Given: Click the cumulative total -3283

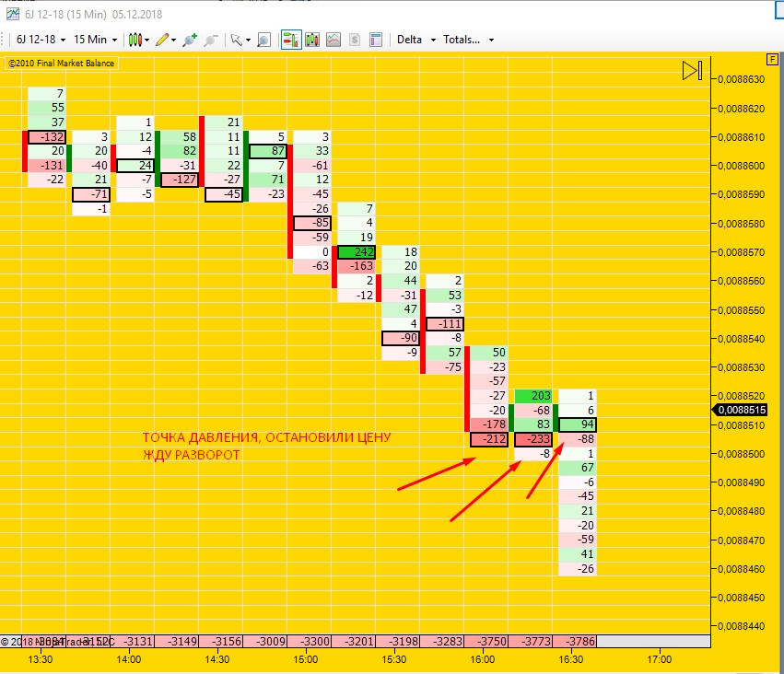Looking at the screenshot, I should click(x=442, y=641).
